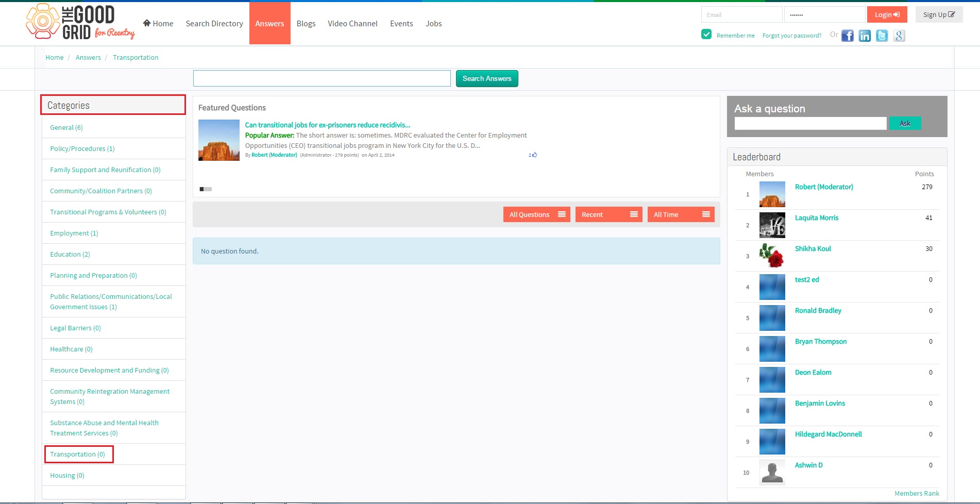Open the Events navigation item
The width and height of the screenshot is (980, 504).
pyautogui.click(x=401, y=23)
